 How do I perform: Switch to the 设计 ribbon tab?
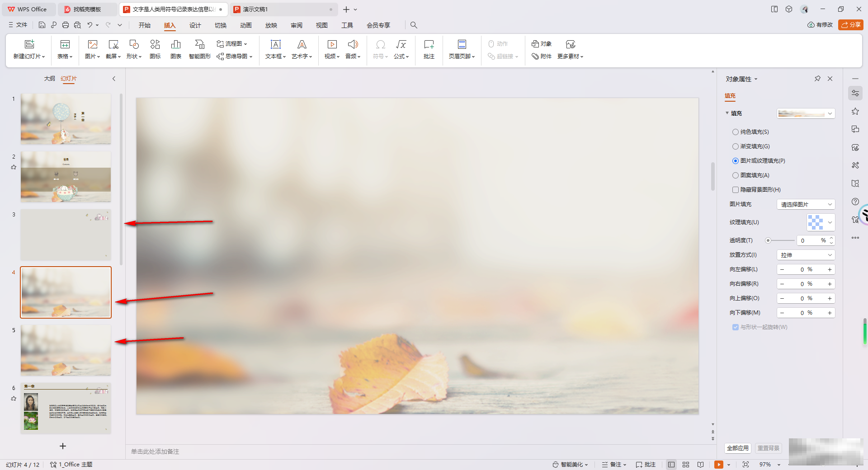point(195,25)
